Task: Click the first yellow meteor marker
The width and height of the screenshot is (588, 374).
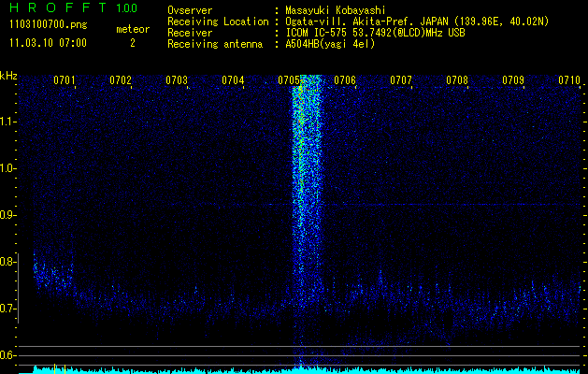Action: click(55, 368)
